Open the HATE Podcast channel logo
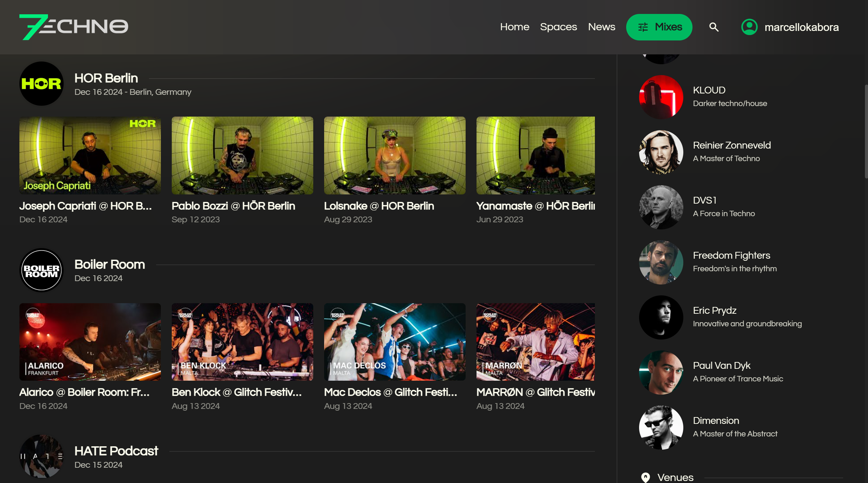Screen dimensions: 868x483 click(x=41, y=456)
